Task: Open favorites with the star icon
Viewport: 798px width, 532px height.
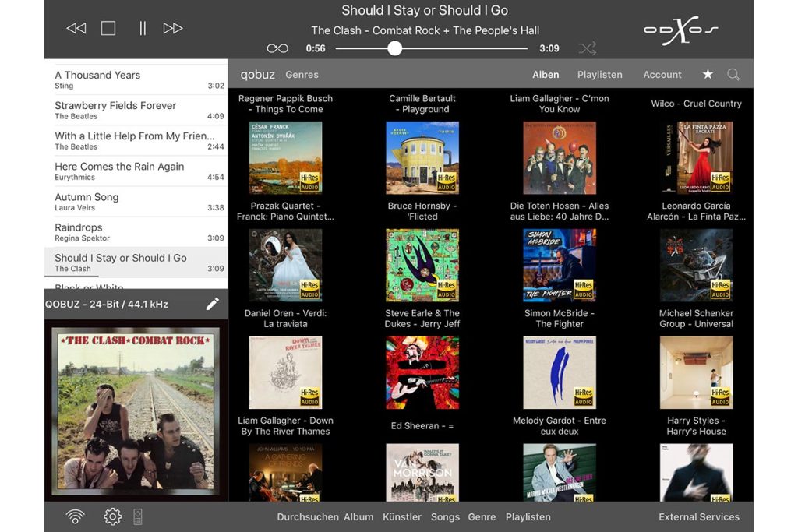Action: [x=708, y=74]
